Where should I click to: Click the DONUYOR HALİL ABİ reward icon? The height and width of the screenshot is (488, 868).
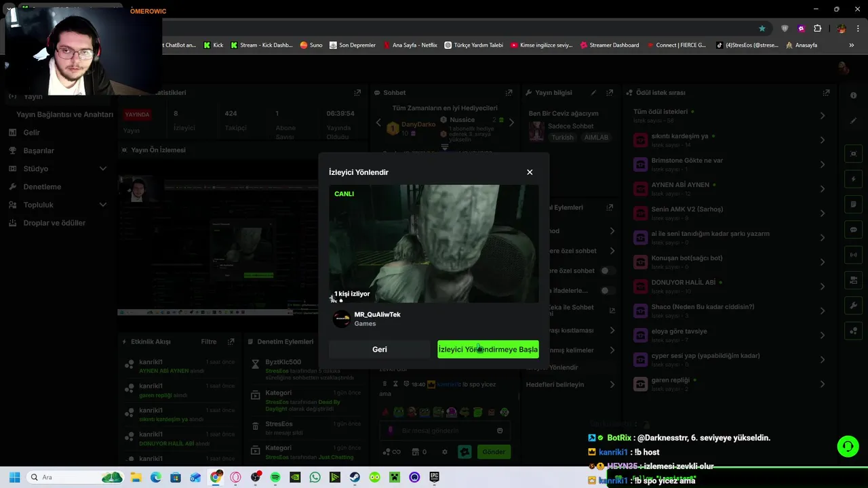pos(640,286)
